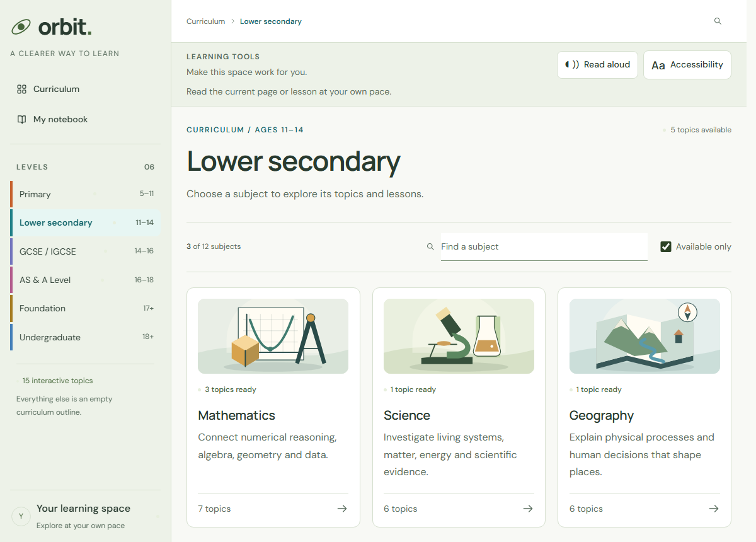756x542 pixels.
Task: Click the Science card title
Action: 407,415
